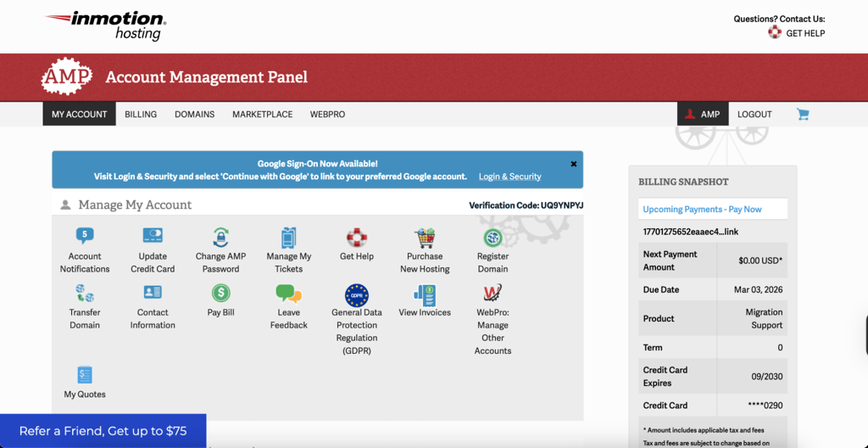
Task: Open the GDPR icon
Action: [357, 294]
